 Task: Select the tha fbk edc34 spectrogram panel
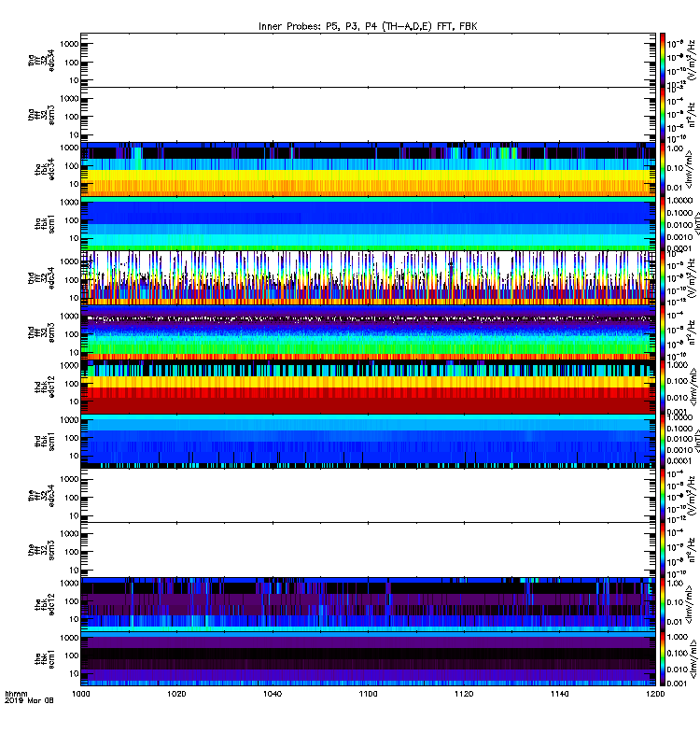pyautogui.click(x=368, y=169)
